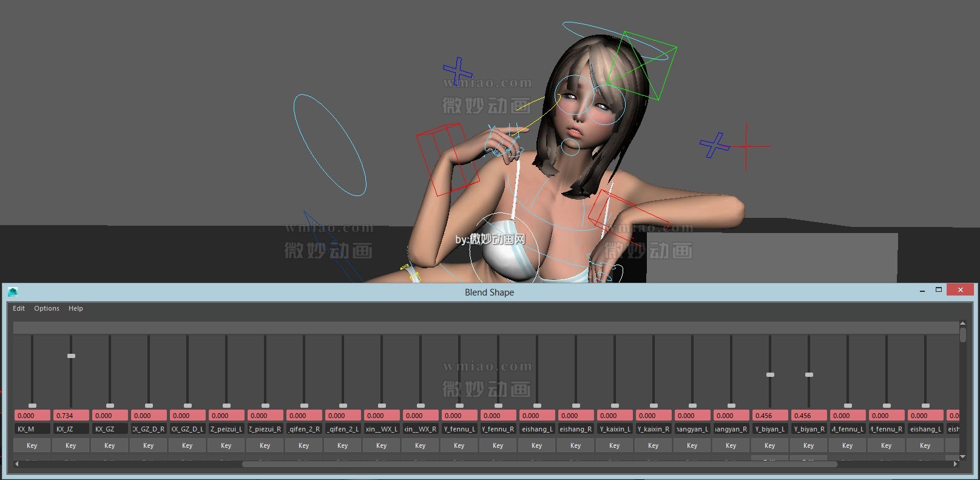Click the Y_biyan_L slider handle at 0.456
The image size is (980, 480).
point(770,374)
